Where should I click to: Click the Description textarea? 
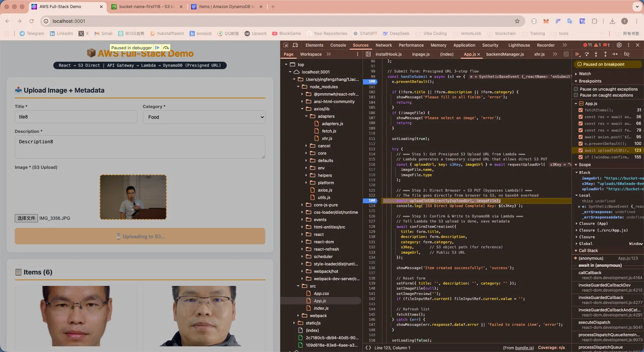[x=140, y=147]
